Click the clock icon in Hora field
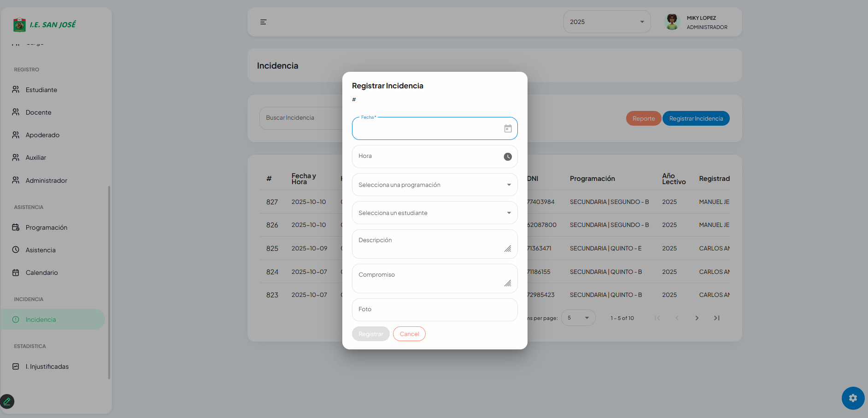The width and height of the screenshot is (868, 418). [x=508, y=157]
